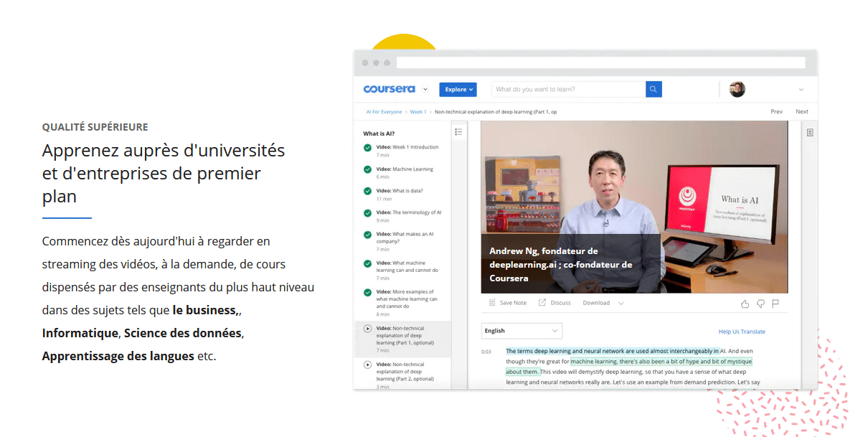This screenshot has height=437, width=868.
Task: Select 'Non-technical explanation (Part 2, optional)' lesson
Action: pos(405,372)
